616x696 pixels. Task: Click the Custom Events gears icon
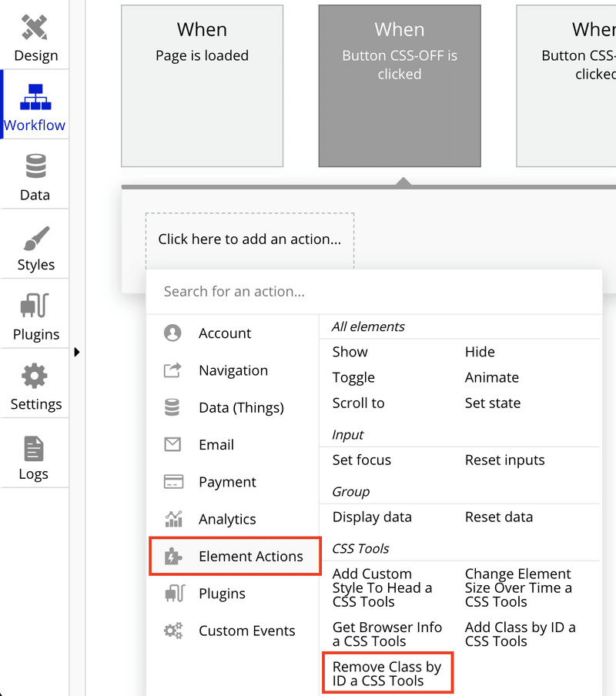(x=173, y=631)
